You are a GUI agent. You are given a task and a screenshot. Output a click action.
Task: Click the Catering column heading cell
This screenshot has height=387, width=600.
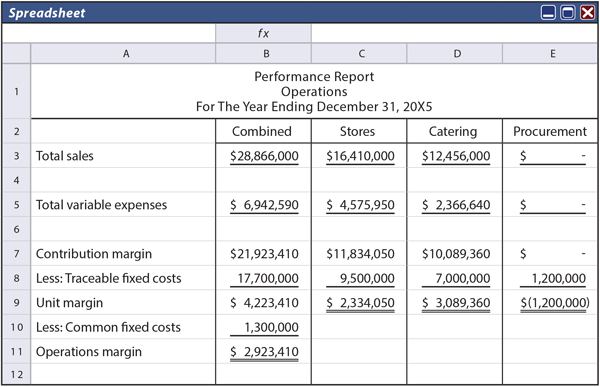click(455, 131)
